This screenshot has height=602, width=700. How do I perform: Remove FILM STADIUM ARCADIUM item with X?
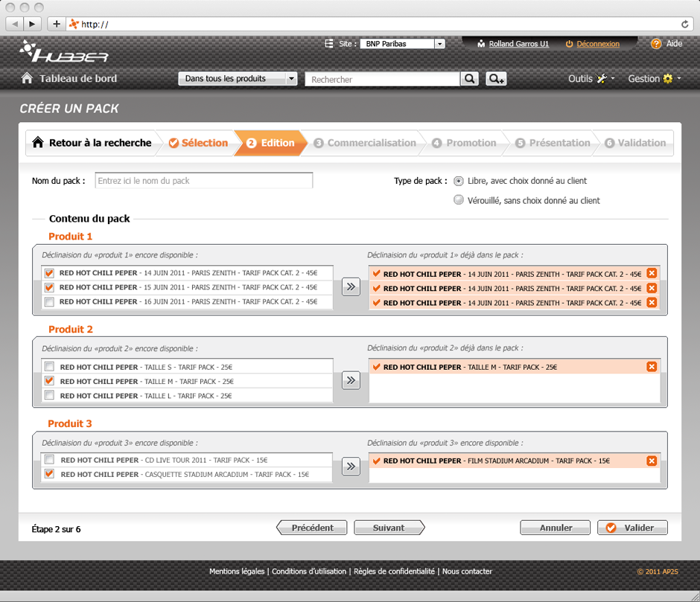click(x=652, y=461)
